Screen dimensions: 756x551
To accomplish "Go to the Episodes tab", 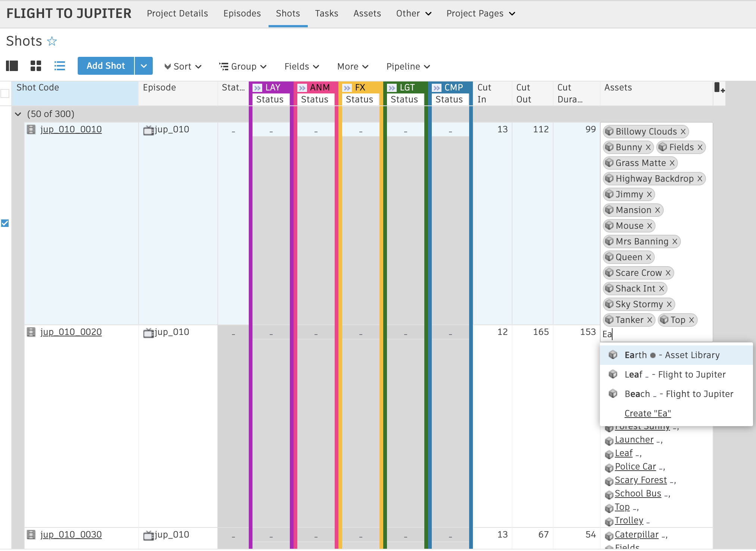I will coord(242,13).
